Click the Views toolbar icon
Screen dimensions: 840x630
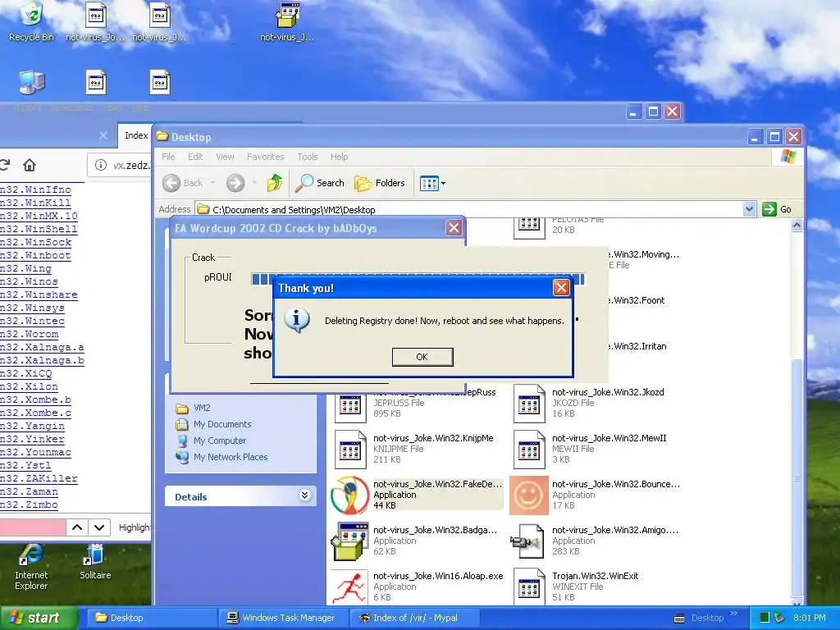point(429,183)
